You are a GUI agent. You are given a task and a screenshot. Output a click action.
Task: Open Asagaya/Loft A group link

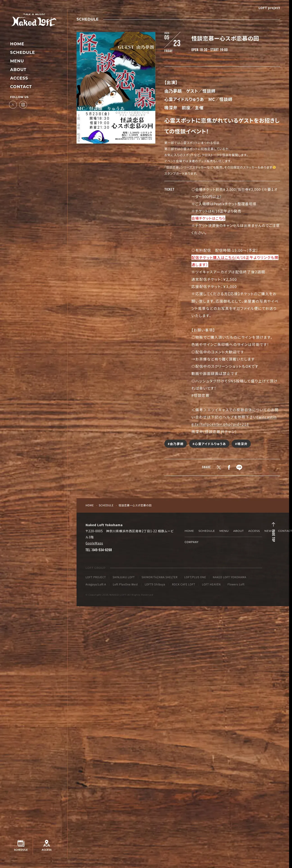96,585
